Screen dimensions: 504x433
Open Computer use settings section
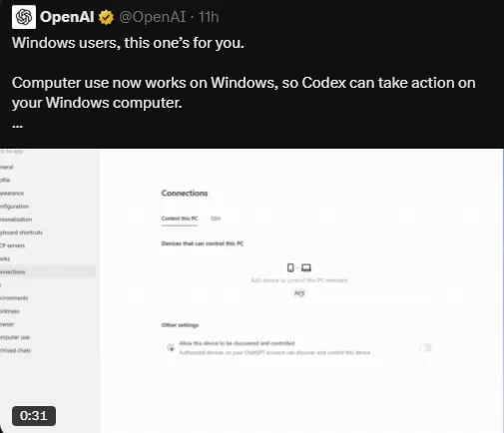[x=15, y=337]
